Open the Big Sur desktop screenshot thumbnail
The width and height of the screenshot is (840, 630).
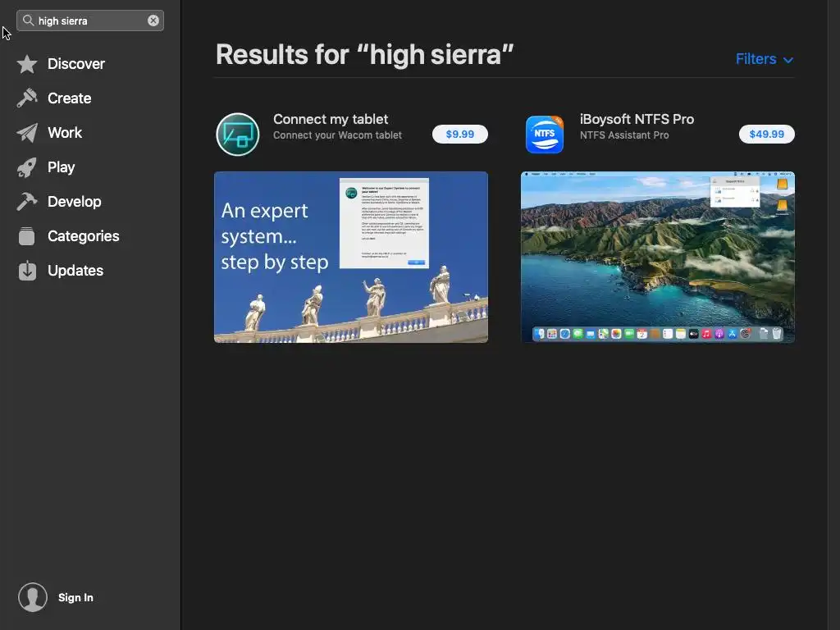657,257
